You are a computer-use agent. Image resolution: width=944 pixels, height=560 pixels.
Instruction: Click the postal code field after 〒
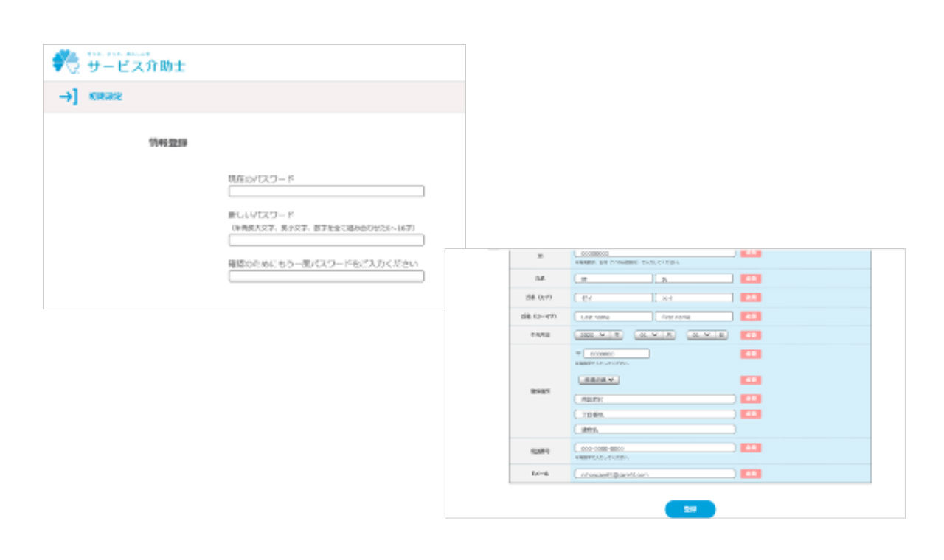click(x=616, y=354)
